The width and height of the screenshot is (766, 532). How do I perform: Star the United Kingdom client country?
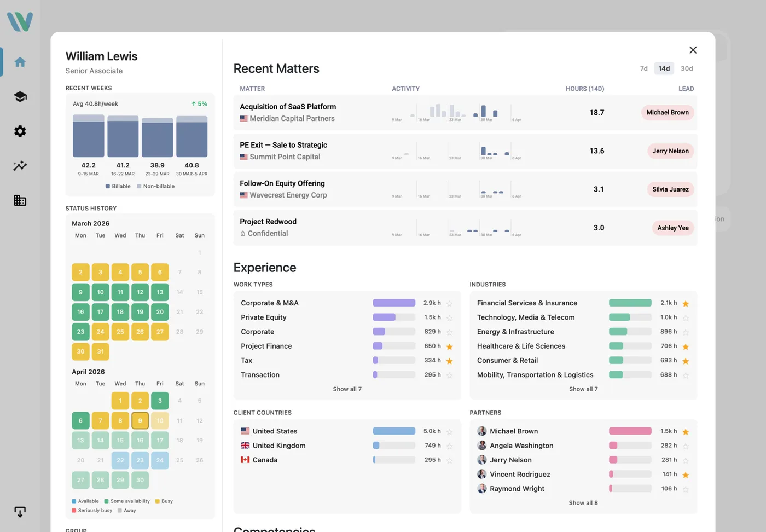tap(449, 446)
